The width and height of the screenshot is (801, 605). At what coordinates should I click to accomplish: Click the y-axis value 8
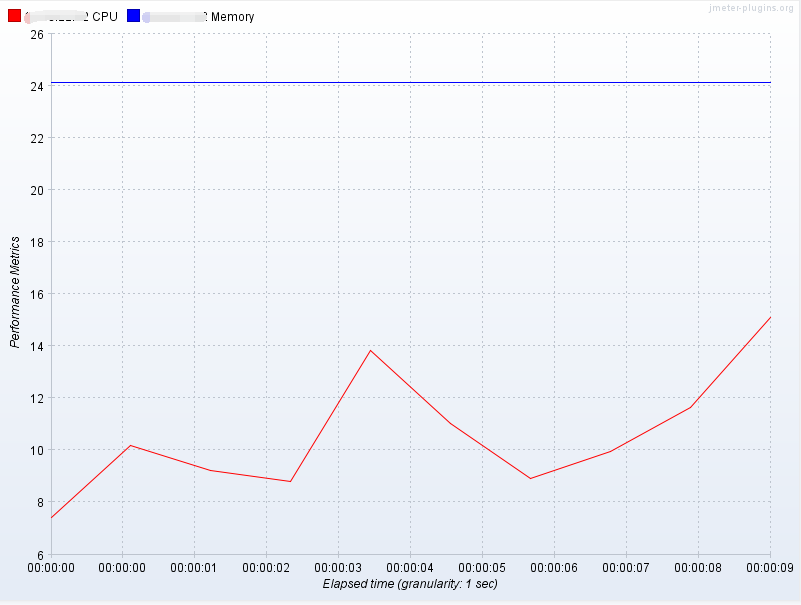[41, 502]
